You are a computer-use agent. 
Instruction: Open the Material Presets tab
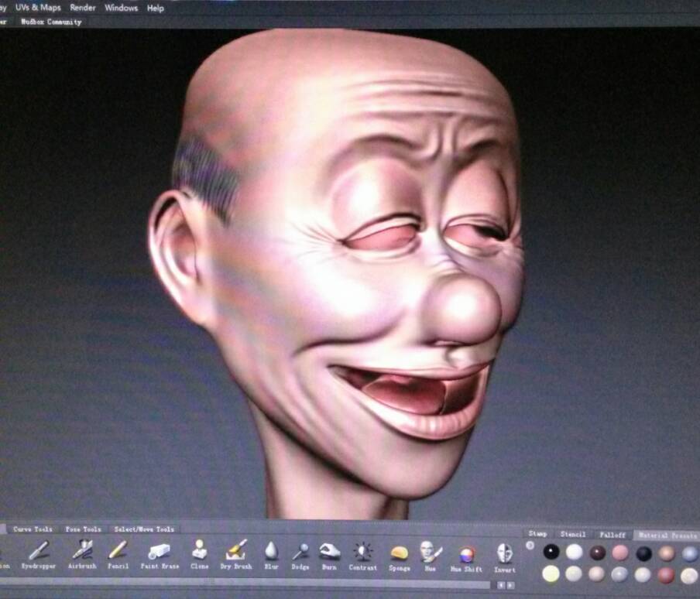[x=667, y=535]
